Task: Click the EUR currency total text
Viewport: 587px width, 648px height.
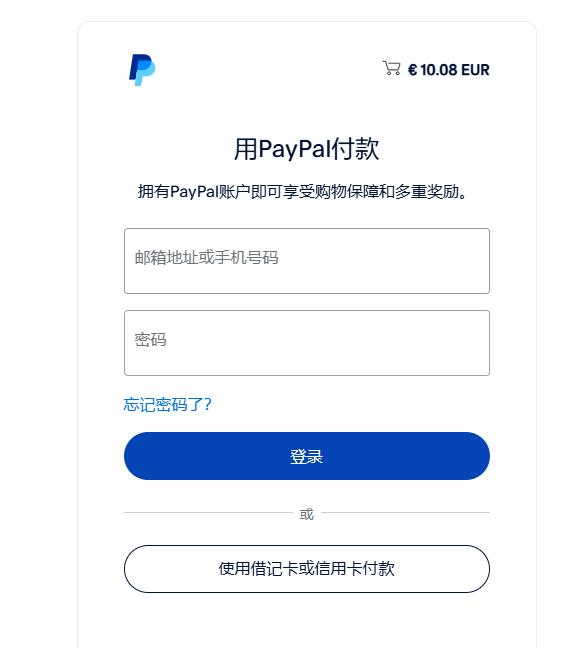Action: (x=449, y=70)
